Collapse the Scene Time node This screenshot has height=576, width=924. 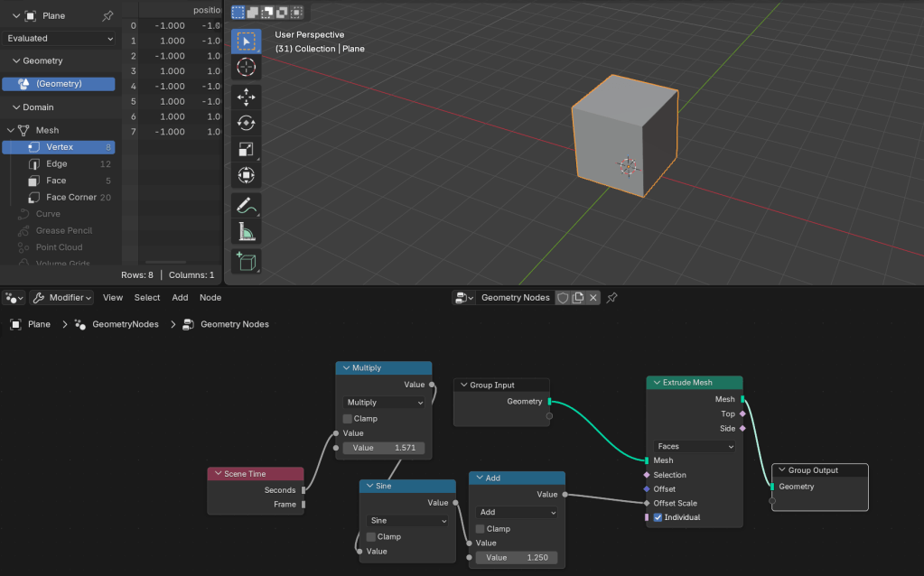[x=217, y=474]
